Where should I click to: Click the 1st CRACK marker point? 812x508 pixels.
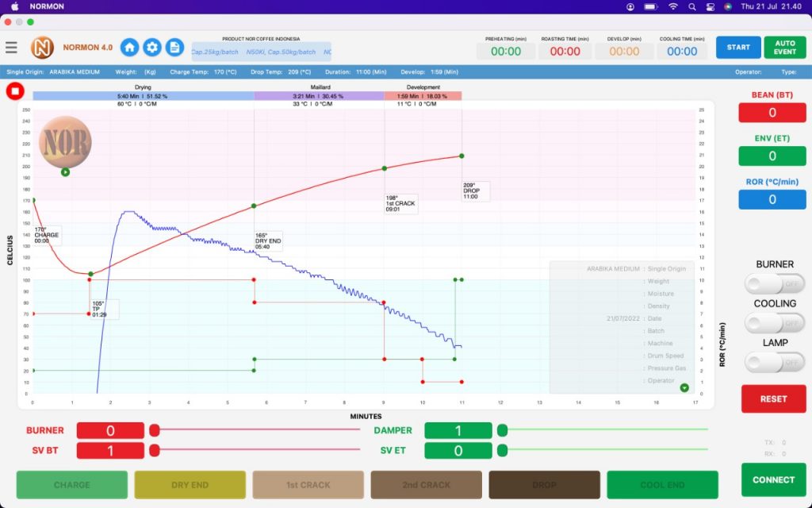tap(385, 168)
